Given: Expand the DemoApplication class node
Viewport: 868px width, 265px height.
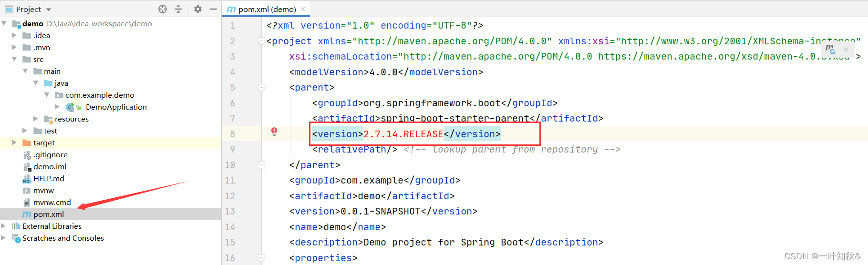Looking at the screenshot, I should pyautogui.click(x=57, y=106).
